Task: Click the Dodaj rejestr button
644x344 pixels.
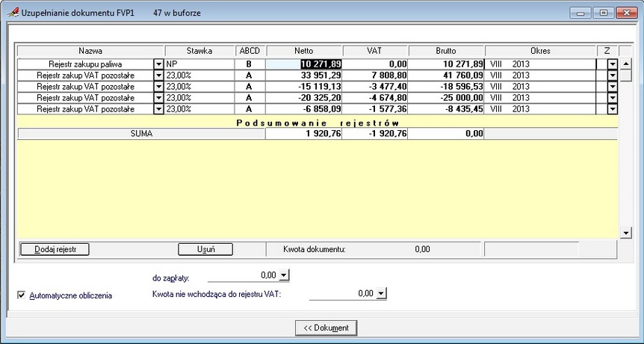Action: (x=55, y=249)
